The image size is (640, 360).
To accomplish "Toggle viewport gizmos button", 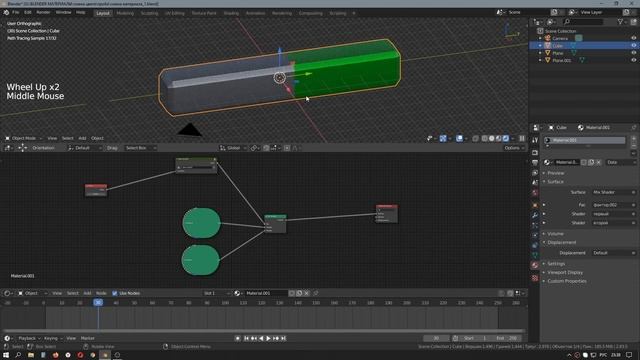I will [x=443, y=138].
